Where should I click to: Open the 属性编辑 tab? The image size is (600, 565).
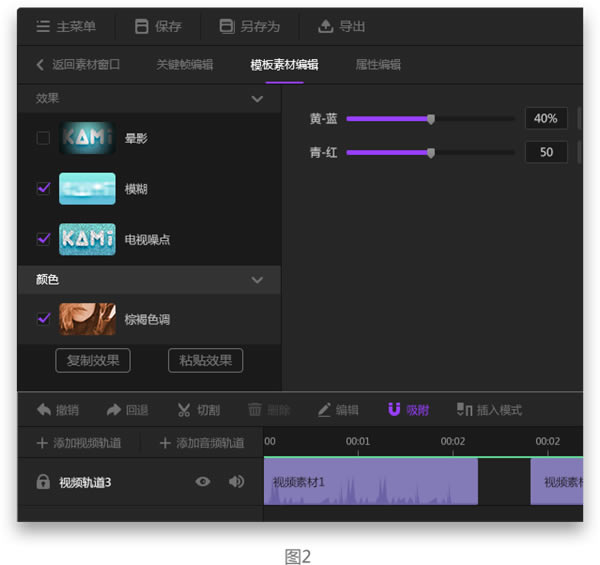pos(378,65)
